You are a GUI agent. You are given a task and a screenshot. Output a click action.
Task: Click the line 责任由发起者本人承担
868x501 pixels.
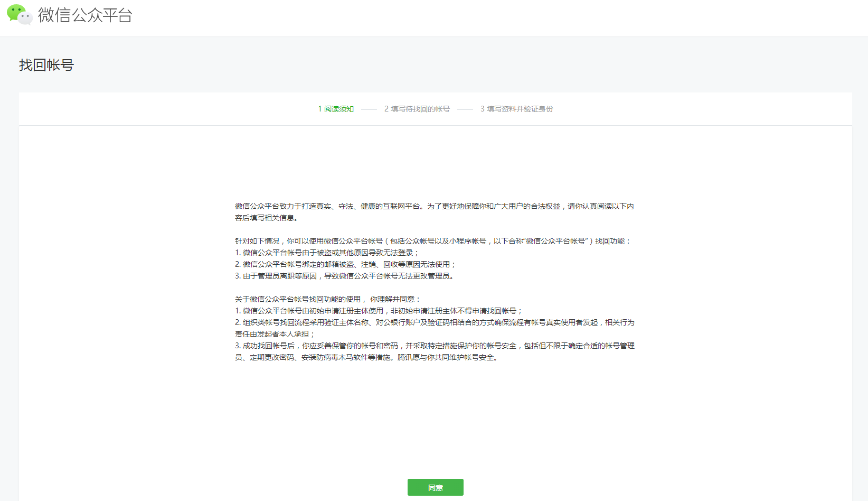275,334
